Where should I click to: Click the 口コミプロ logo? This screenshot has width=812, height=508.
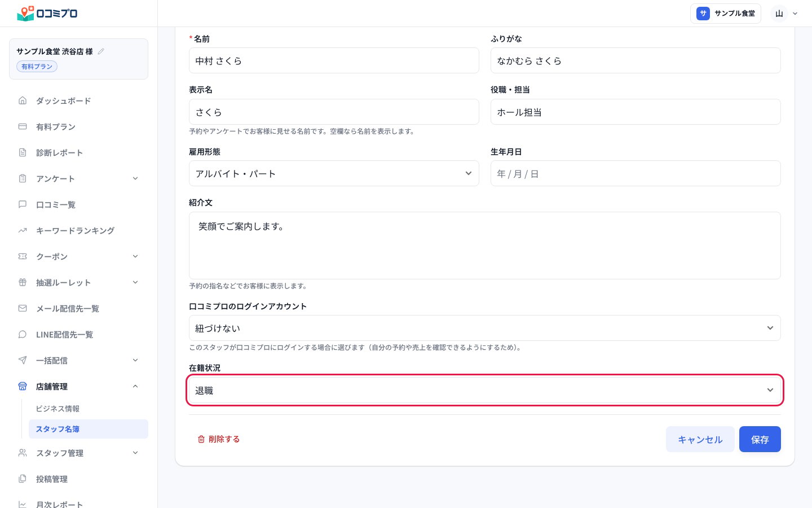[x=47, y=13]
